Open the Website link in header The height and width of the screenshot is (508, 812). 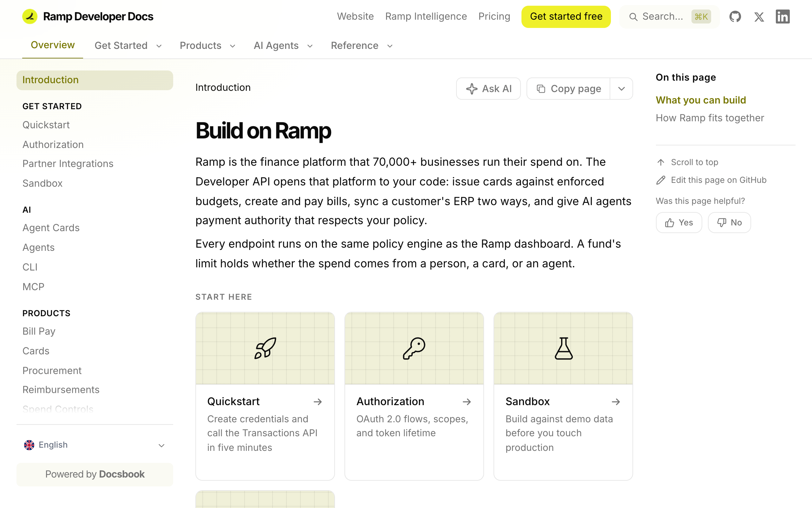click(x=355, y=17)
